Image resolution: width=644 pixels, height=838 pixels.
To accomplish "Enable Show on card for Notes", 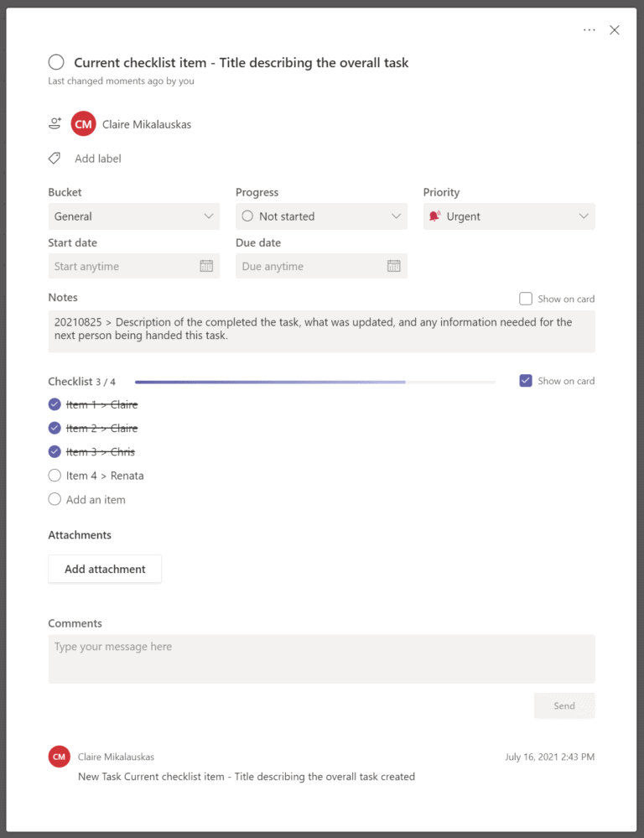I will pos(526,299).
